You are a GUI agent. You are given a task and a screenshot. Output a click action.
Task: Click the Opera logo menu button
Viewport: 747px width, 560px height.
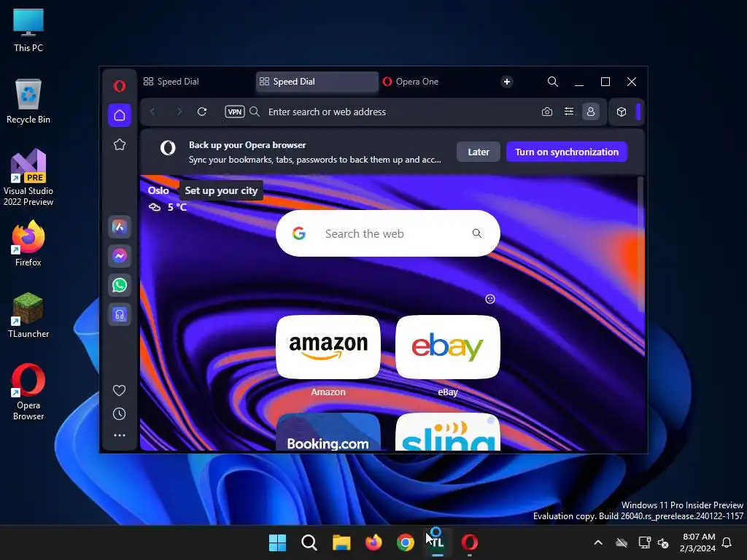coord(120,86)
